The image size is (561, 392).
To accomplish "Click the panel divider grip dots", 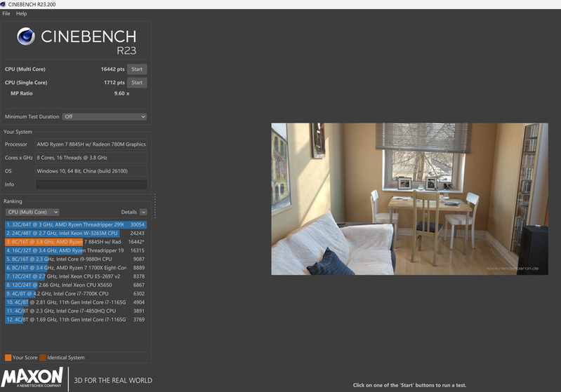I will [155, 206].
